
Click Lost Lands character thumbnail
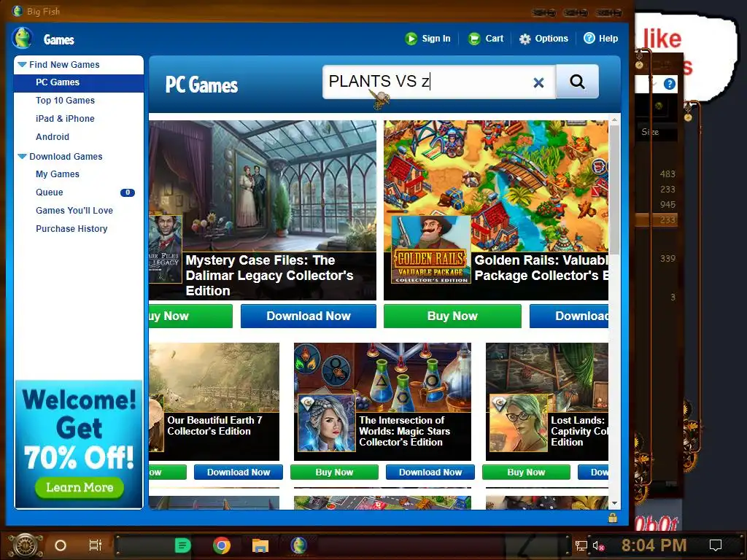point(519,423)
